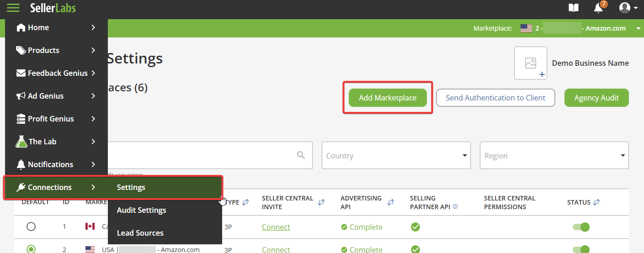Screen dimensions: 644x253
Task: Click Send Authentication to Client button
Action: point(495,98)
